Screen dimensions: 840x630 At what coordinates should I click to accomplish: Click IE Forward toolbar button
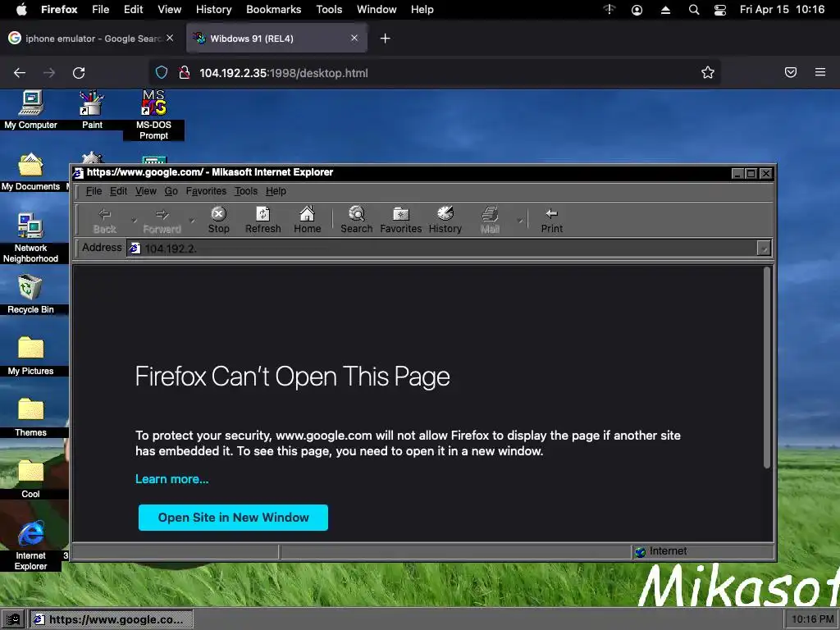162,220
